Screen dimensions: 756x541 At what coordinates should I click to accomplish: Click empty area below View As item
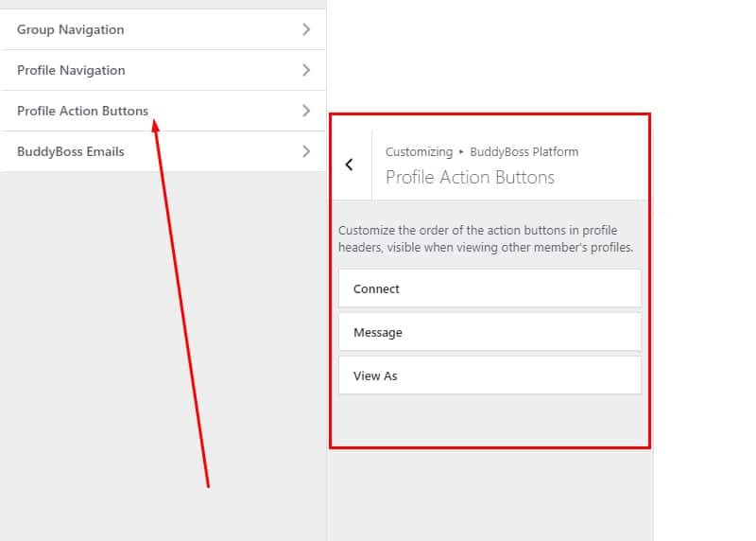[490, 420]
